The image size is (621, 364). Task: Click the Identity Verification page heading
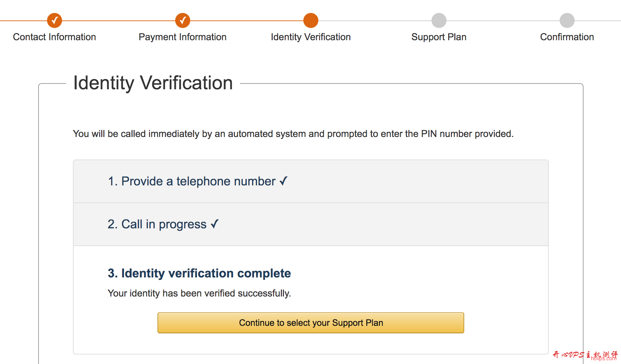[153, 82]
